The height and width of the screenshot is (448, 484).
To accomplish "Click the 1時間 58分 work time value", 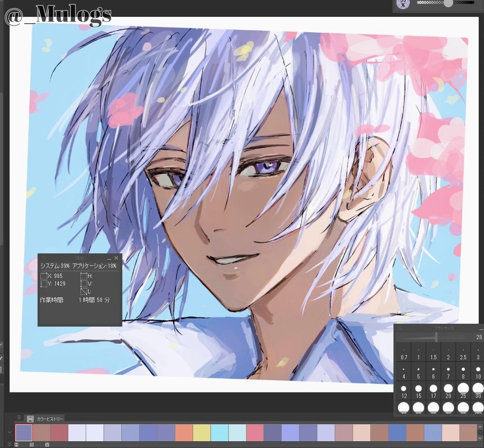I will click(x=94, y=300).
